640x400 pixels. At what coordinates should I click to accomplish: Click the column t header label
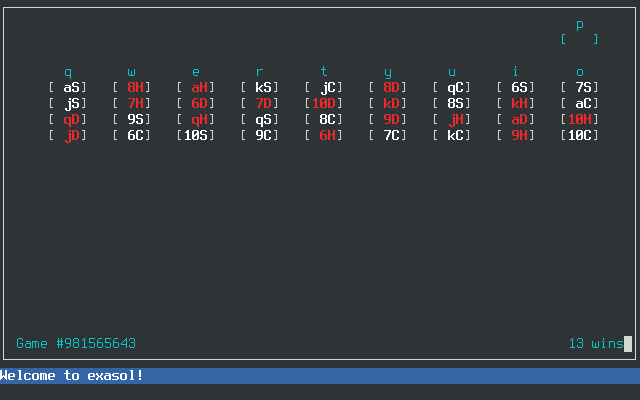[324, 71]
